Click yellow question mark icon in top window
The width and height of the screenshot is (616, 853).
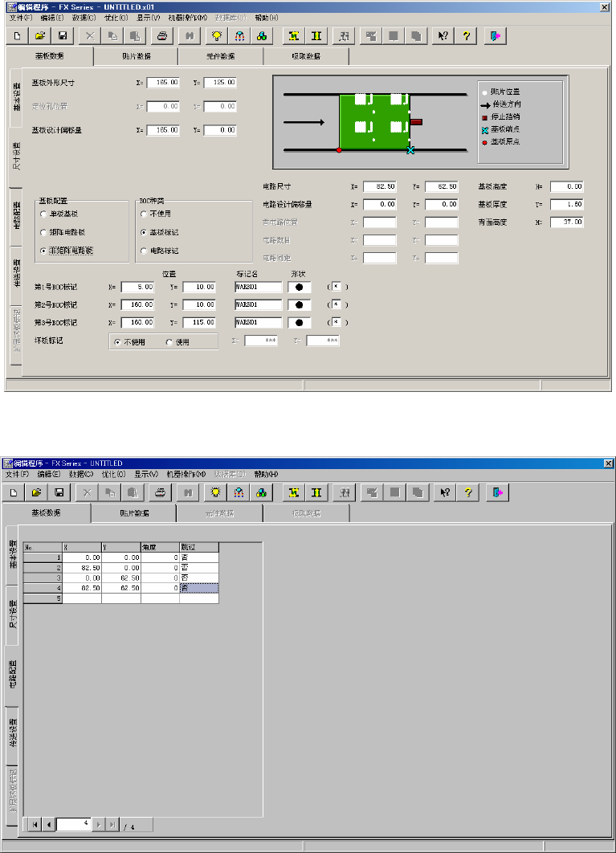pos(467,36)
